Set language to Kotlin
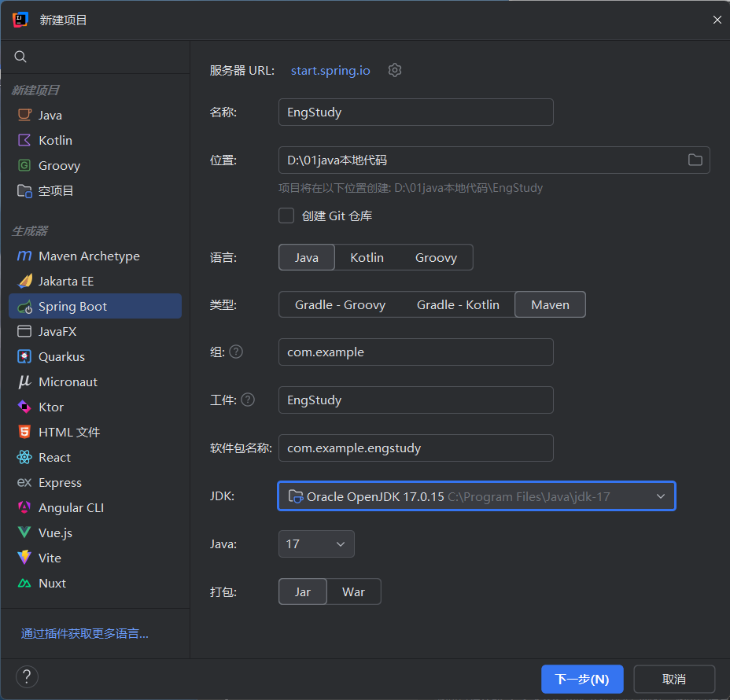730x700 pixels. pos(367,257)
